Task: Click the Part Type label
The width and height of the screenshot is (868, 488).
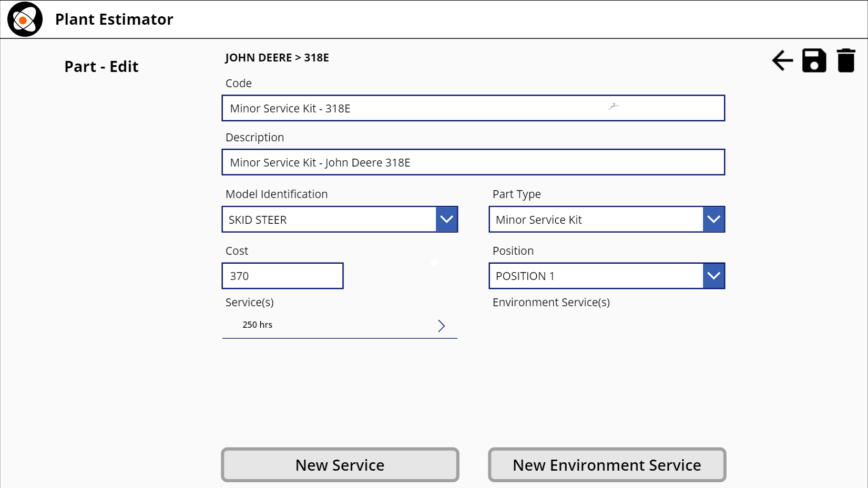Action: 517,194
